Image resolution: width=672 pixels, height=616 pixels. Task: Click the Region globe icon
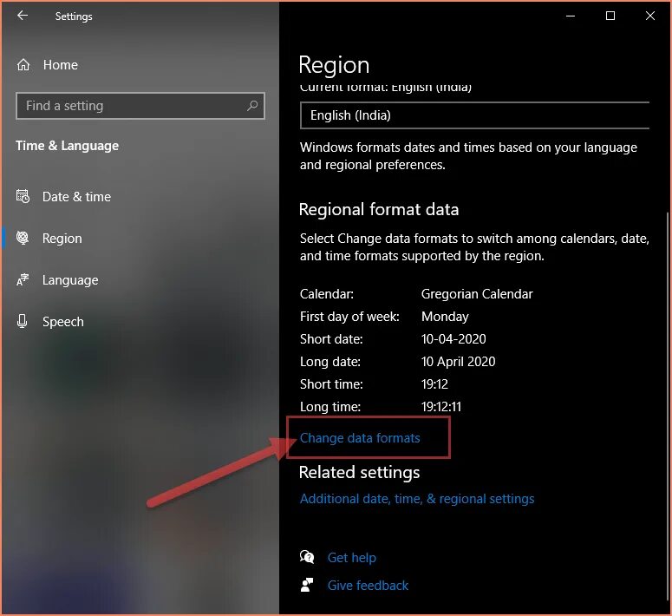pos(23,238)
